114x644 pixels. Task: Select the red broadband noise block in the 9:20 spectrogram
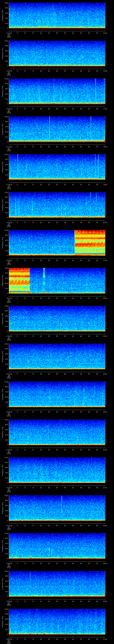(x=90, y=243)
